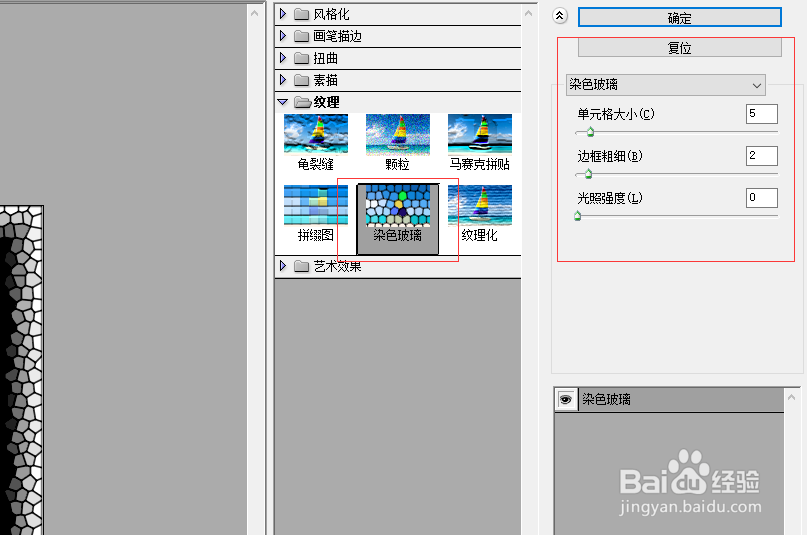Click the 单元格大小 slider handle
This screenshot has height=535, width=807.
tap(590, 132)
